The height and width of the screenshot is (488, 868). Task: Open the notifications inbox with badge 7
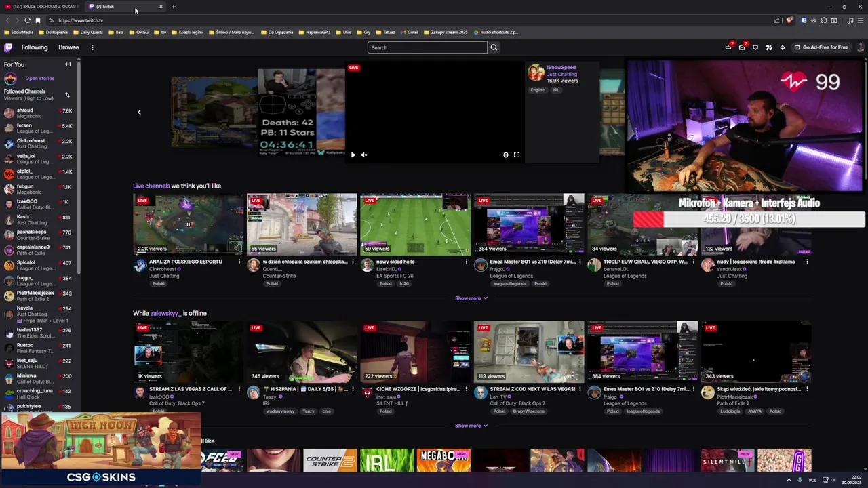pos(742,47)
